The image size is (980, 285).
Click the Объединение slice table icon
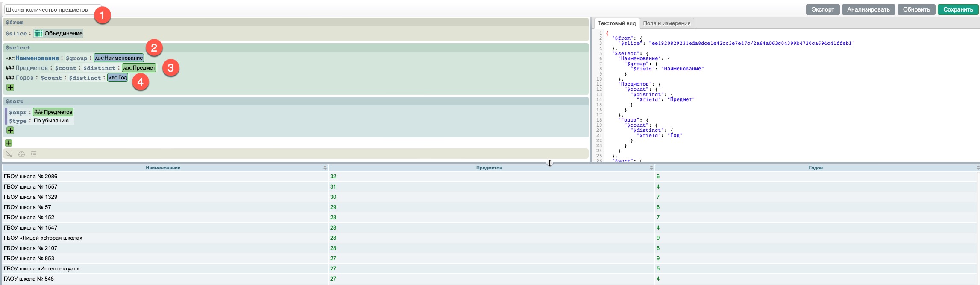point(38,33)
